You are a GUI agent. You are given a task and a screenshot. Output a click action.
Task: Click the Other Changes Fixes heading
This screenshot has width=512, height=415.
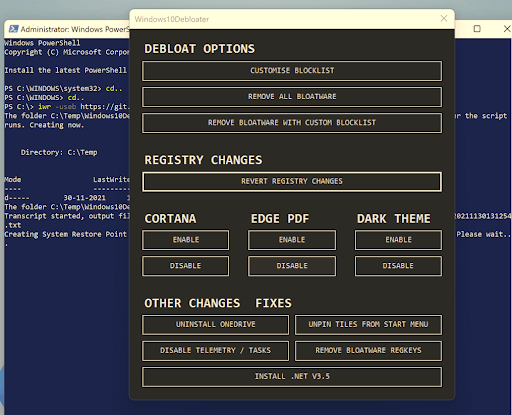[218, 303]
